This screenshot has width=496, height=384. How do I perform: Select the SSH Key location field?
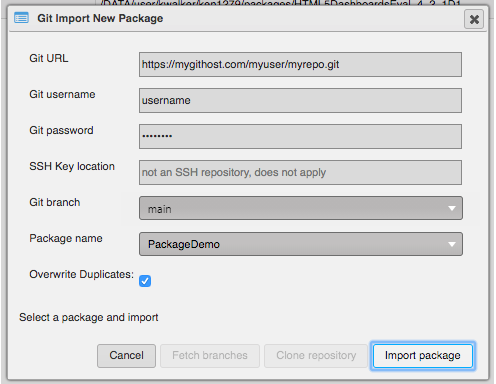[x=300, y=172]
